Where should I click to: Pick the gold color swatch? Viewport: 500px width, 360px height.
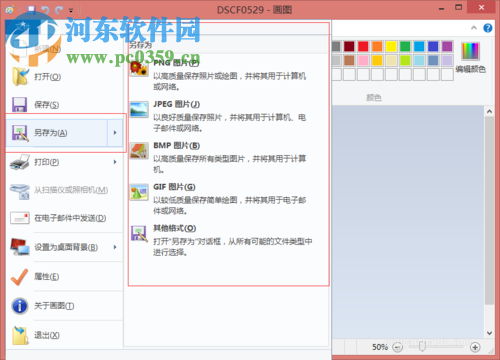click(377, 60)
